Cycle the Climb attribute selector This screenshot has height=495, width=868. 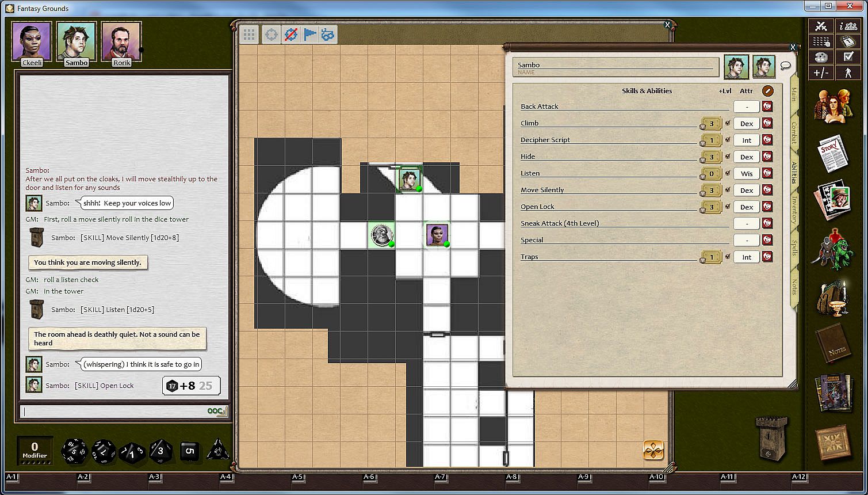pos(747,123)
